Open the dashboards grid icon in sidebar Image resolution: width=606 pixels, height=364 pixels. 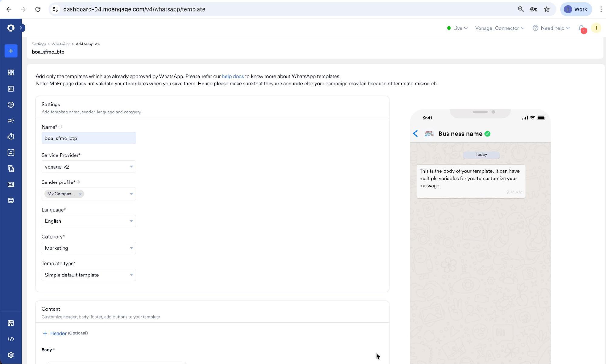(11, 72)
